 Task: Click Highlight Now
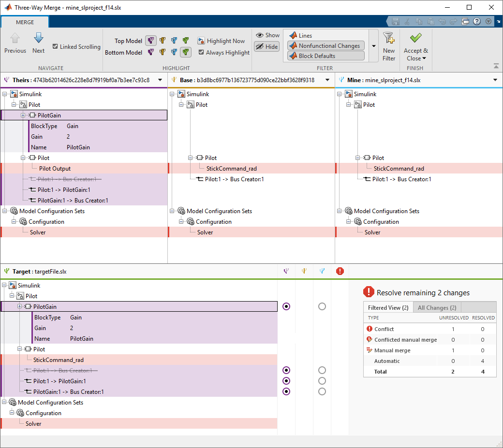click(x=221, y=41)
